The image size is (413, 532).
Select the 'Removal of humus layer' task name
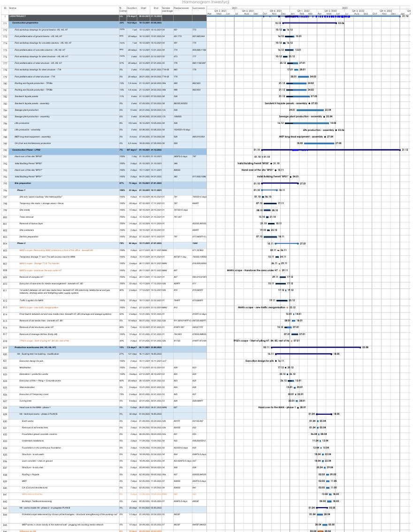(31, 224)
